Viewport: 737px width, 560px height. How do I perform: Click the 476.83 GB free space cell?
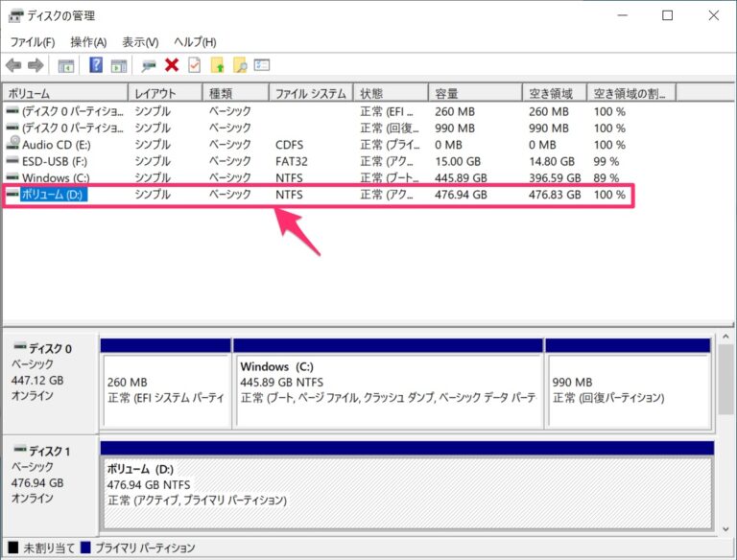pyautogui.click(x=555, y=195)
